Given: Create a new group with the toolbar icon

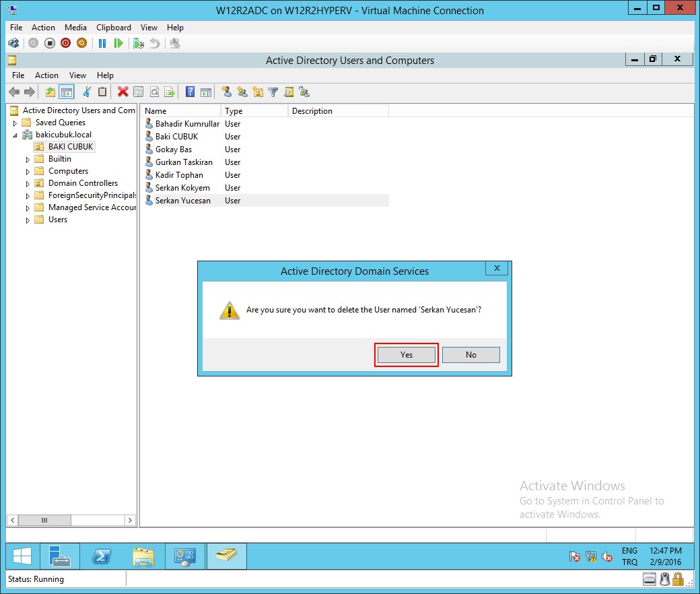Looking at the screenshot, I should (242, 92).
